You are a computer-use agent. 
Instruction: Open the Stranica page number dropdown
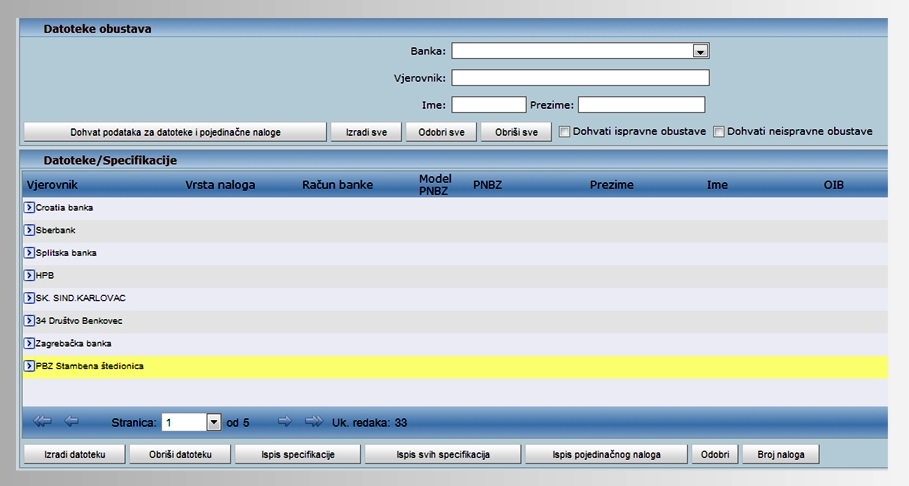[213, 423]
